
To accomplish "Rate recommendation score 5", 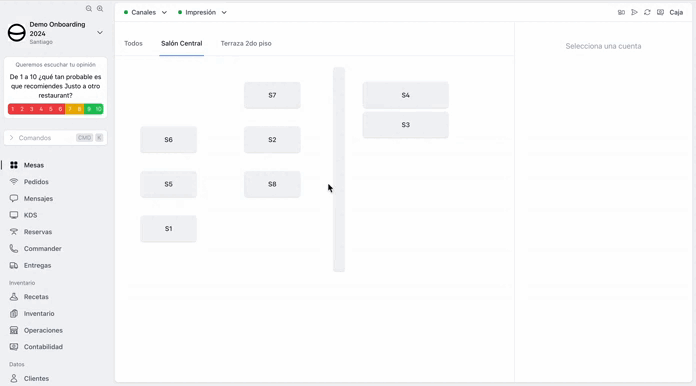I will 51,109.
